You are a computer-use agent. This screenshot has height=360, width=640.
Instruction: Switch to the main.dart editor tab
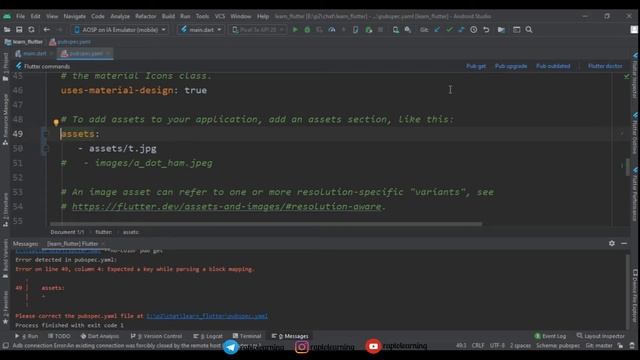tap(34, 53)
